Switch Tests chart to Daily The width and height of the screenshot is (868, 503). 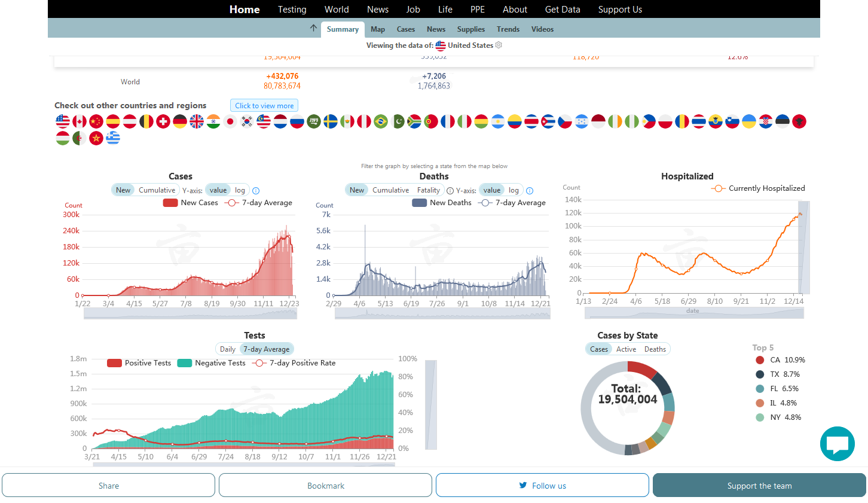pos(227,349)
